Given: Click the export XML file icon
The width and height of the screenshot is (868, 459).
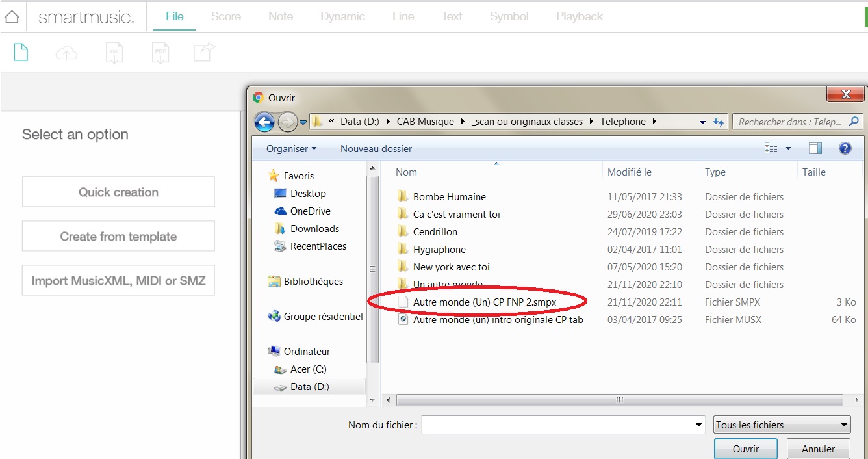Looking at the screenshot, I should pos(114,53).
